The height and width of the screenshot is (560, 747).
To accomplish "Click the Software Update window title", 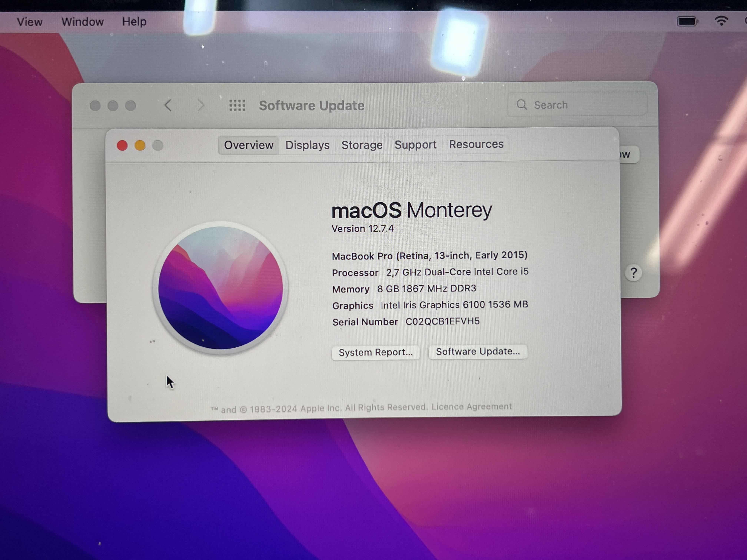I will (311, 106).
